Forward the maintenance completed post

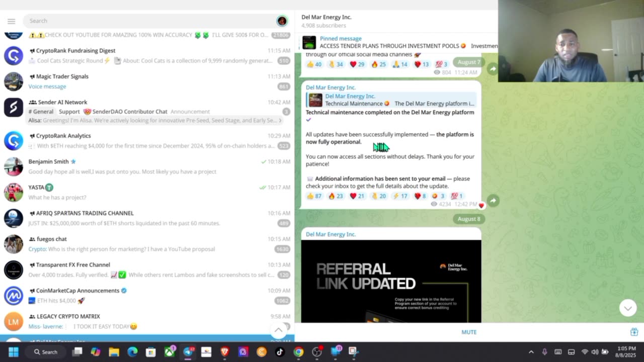click(x=493, y=201)
